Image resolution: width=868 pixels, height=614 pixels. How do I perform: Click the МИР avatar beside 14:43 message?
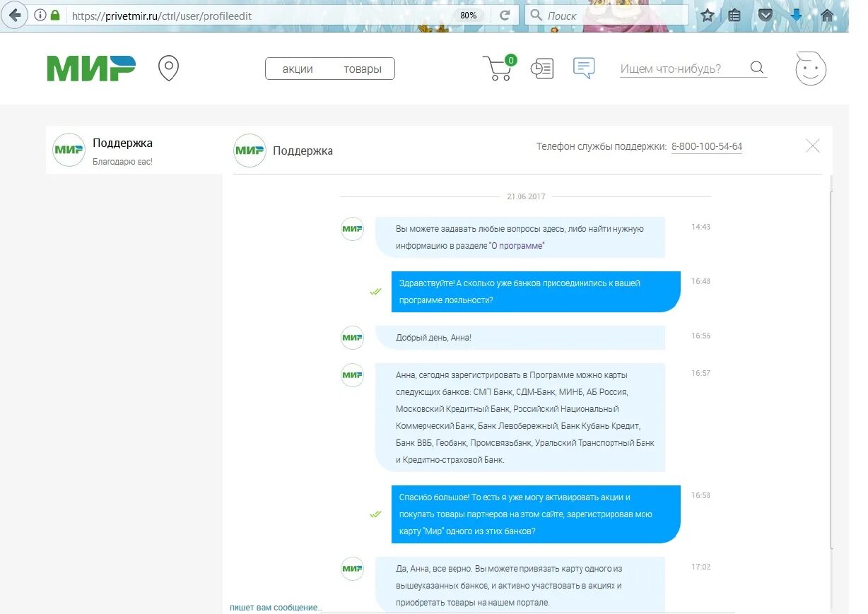click(352, 229)
